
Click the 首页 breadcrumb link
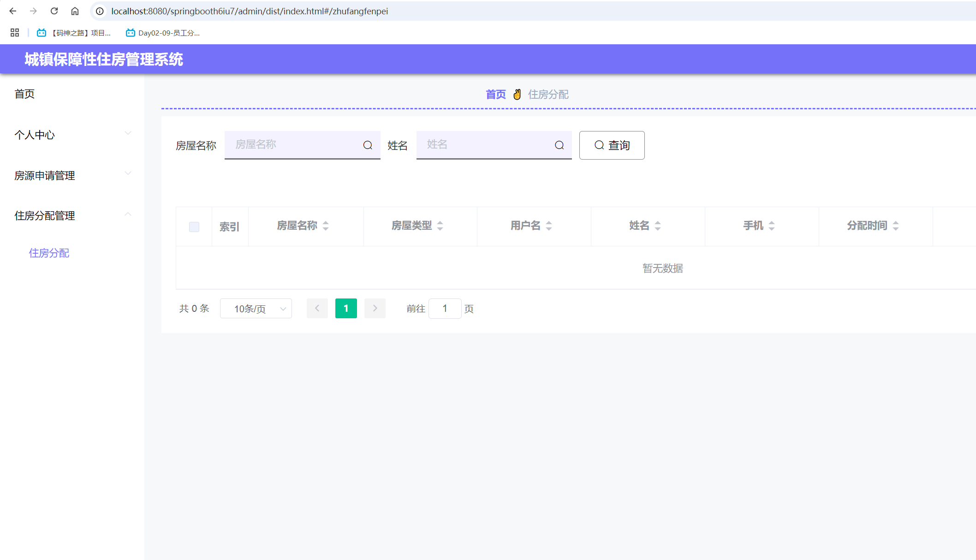pyautogui.click(x=496, y=95)
